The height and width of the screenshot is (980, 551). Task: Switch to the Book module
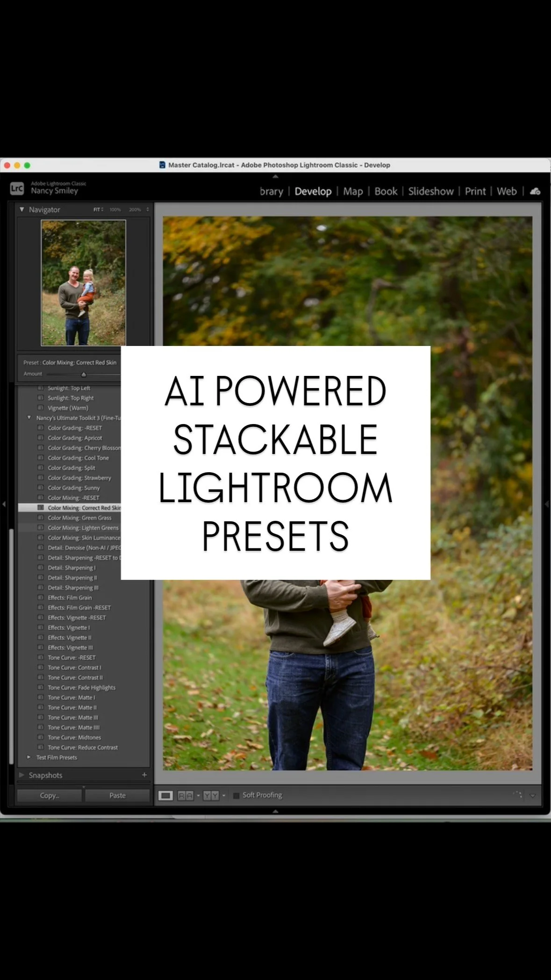coord(386,191)
